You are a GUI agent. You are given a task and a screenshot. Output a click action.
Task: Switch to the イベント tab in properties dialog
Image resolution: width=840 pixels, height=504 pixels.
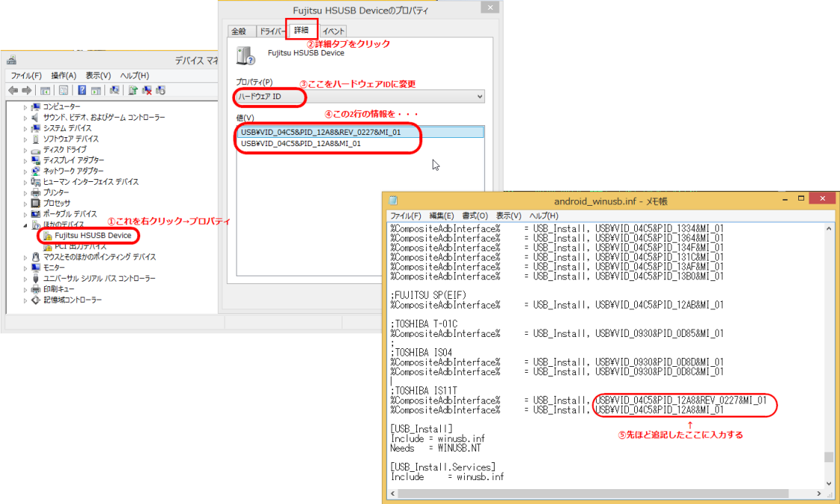point(333,31)
